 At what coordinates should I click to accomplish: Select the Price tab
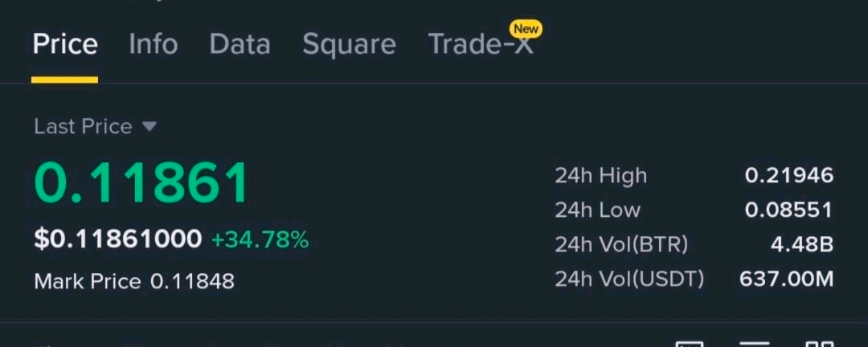[x=65, y=44]
